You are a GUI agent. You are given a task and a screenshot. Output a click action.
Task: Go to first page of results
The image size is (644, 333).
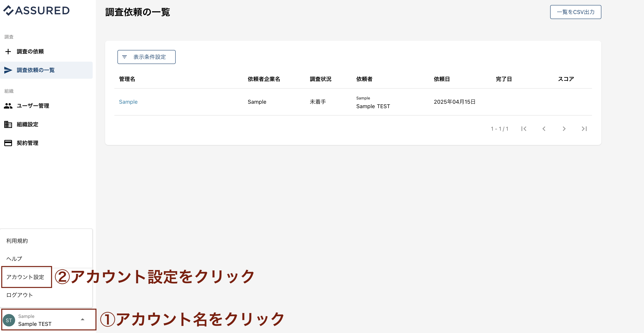[x=524, y=129]
